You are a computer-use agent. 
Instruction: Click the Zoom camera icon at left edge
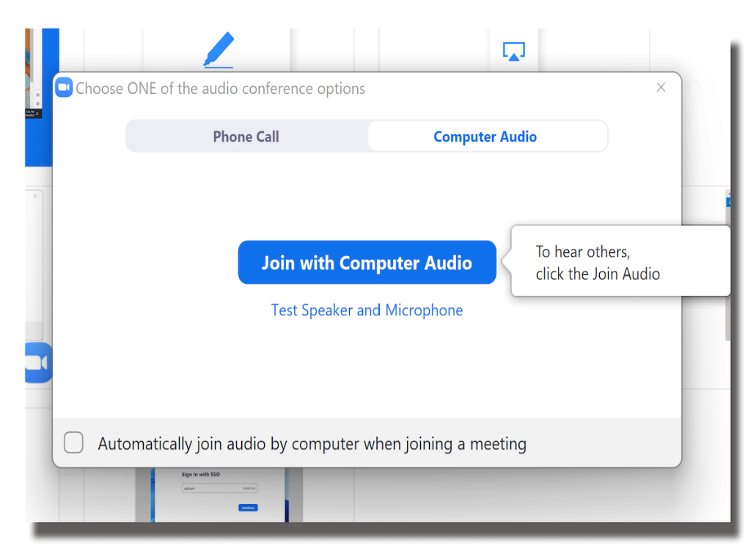[36, 362]
